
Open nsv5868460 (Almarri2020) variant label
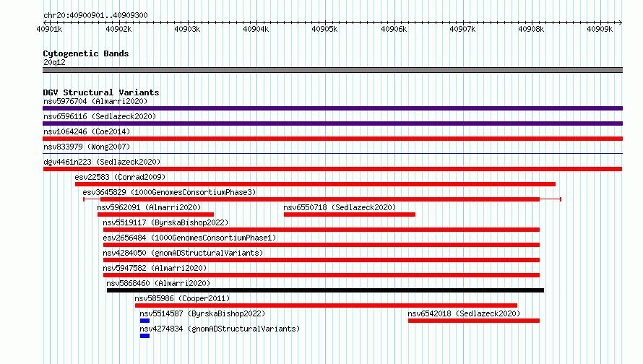coord(158,283)
